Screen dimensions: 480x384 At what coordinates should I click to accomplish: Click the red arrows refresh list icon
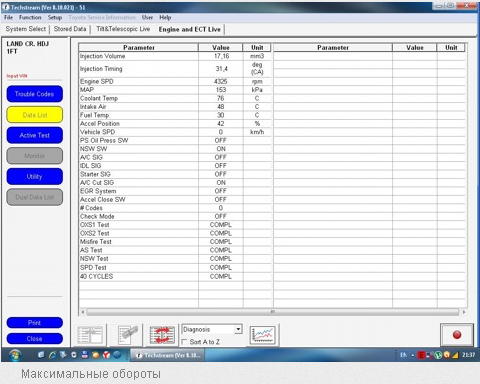point(162,335)
